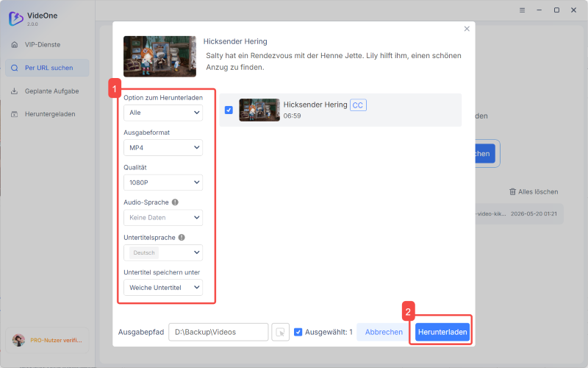
Task: Click the CC badge next to Hicksender Hering
Action: coord(358,105)
